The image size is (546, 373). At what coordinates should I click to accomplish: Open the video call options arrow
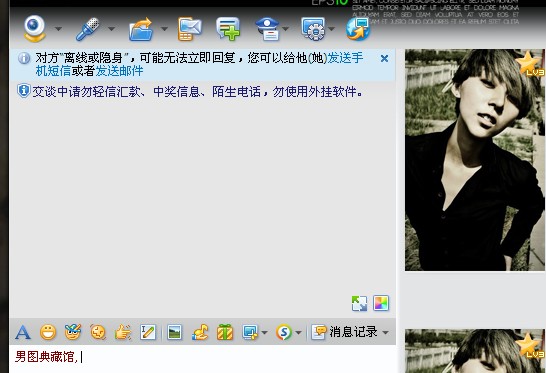pyautogui.click(x=58, y=29)
